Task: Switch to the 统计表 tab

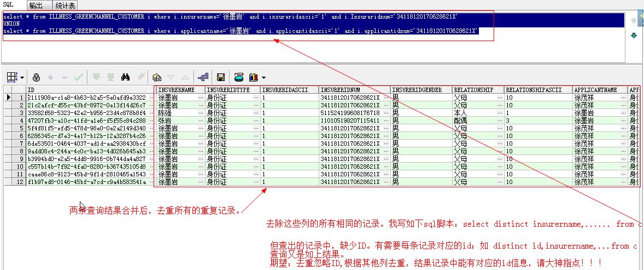Action: click(64, 5)
